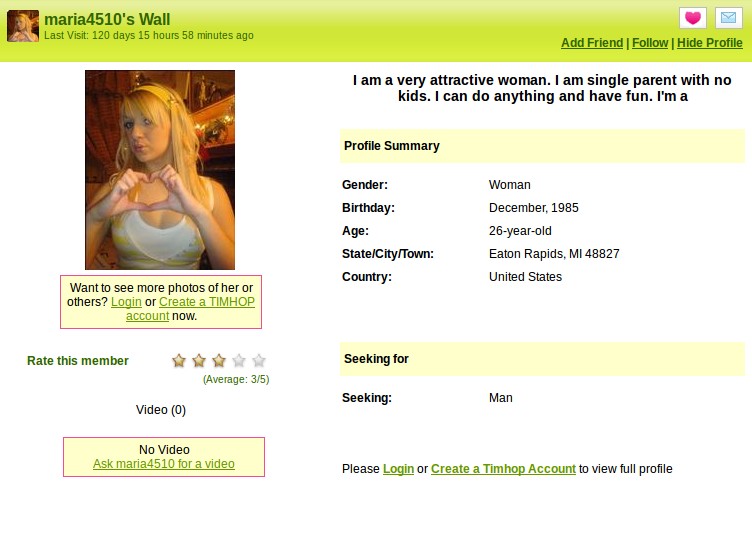This screenshot has height=555, width=752.
Task: Click the small avatar thumbnail beside maria4510's Wall
Action: point(23,26)
